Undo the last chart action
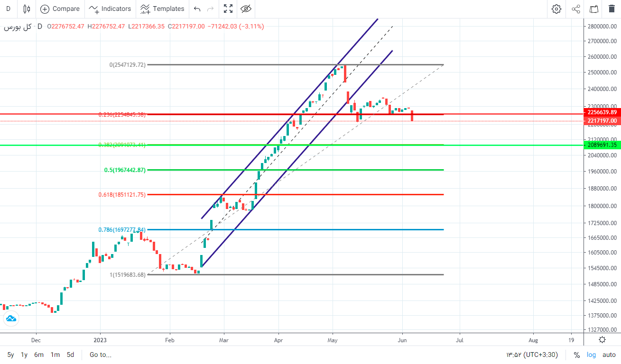 point(197,9)
